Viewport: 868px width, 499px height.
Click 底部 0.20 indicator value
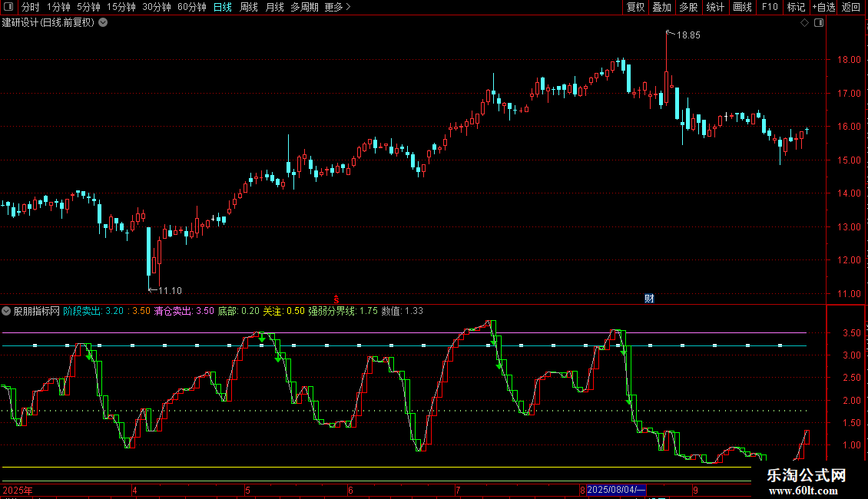click(x=239, y=311)
